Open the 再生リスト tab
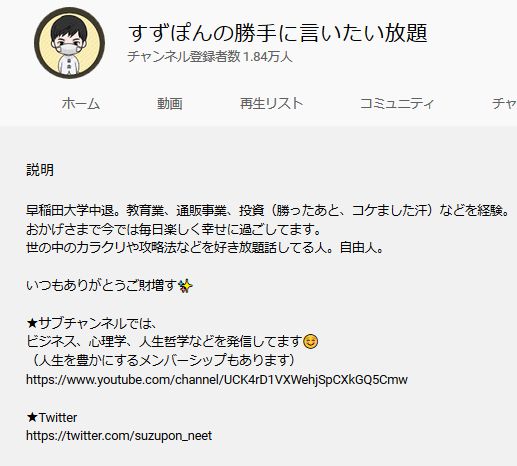Viewport: 517px width, 466px height. [x=271, y=104]
